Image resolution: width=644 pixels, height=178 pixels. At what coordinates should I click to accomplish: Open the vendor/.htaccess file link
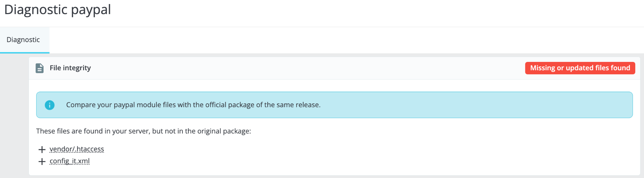(x=77, y=149)
